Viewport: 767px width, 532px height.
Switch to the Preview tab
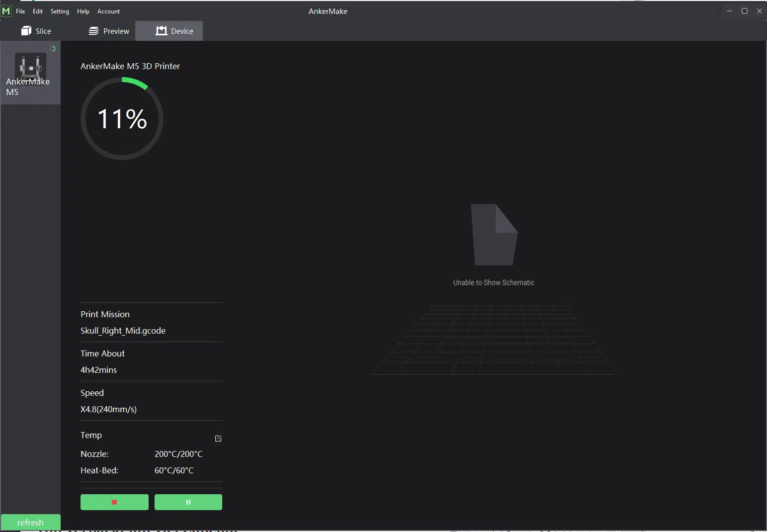point(109,31)
